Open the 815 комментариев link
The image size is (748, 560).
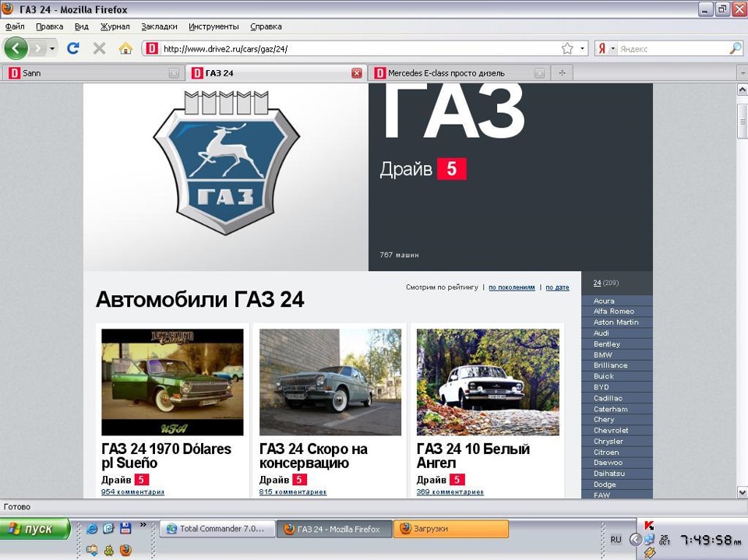click(293, 491)
